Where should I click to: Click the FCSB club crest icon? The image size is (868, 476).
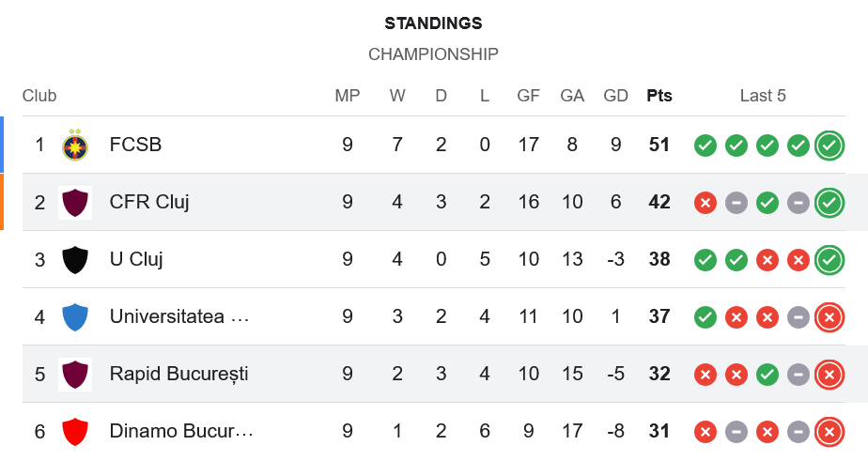pos(75,145)
